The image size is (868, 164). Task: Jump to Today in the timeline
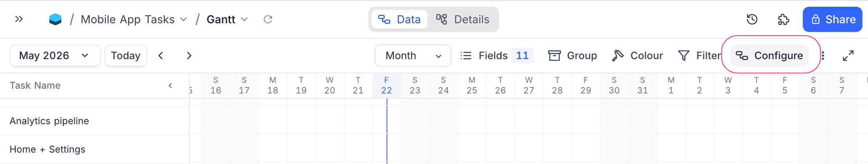[x=126, y=56]
